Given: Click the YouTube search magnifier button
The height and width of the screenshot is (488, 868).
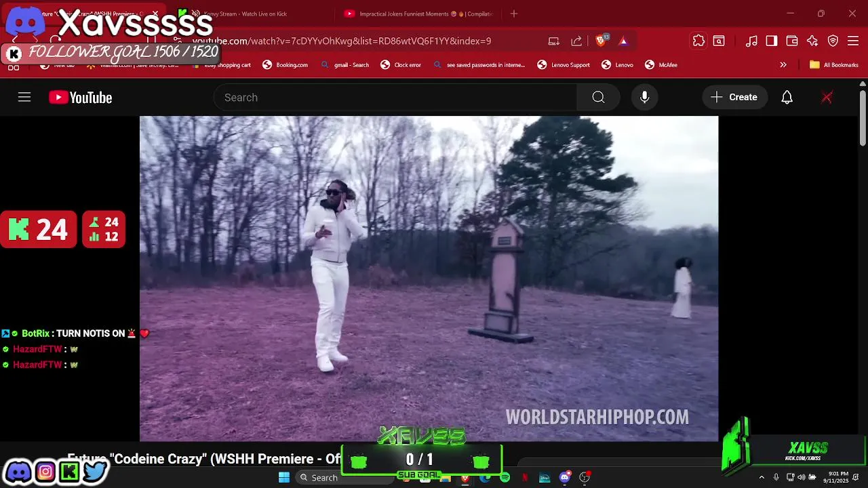Looking at the screenshot, I should 598,98.
